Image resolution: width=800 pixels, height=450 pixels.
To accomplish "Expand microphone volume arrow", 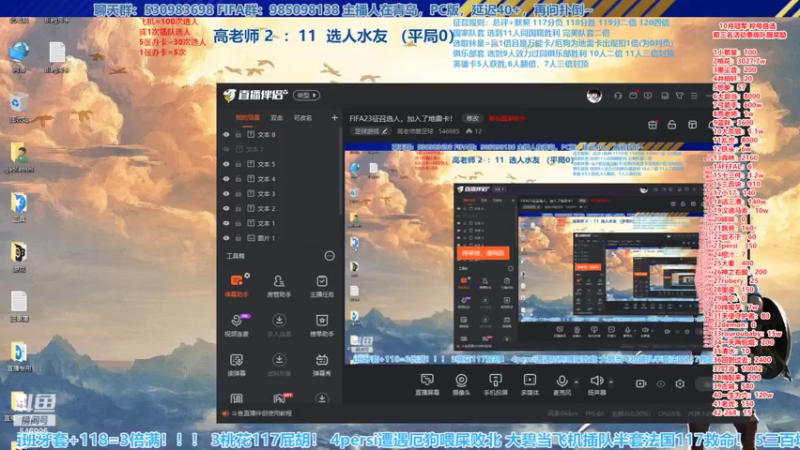I will (x=577, y=382).
